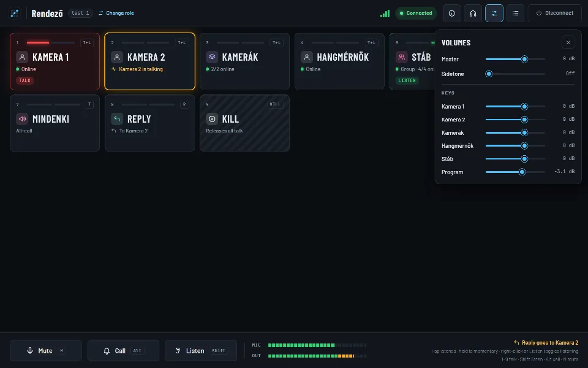Screen dimensions: 588x368
Task: Adjust the Kamera 2 key volume slider
Action: coord(515,120)
